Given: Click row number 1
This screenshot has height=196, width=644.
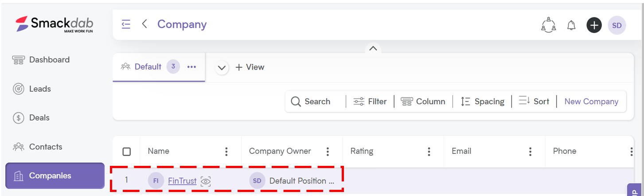Looking at the screenshot, I should 126,180.
